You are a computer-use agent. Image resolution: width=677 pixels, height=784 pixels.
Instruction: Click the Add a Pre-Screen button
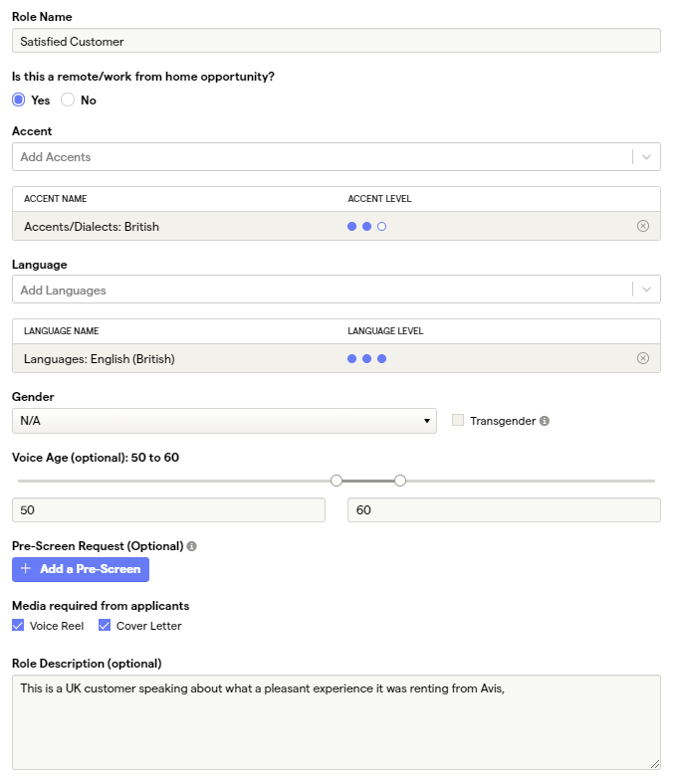coord(81,569)
